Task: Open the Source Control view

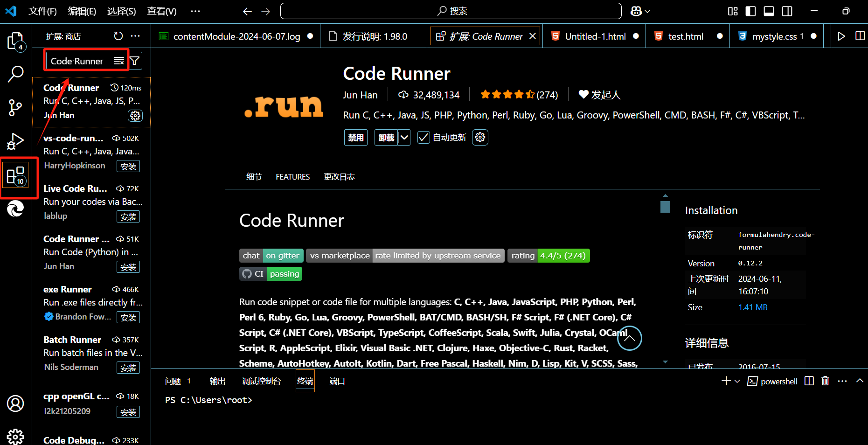Action: [15, 108]
